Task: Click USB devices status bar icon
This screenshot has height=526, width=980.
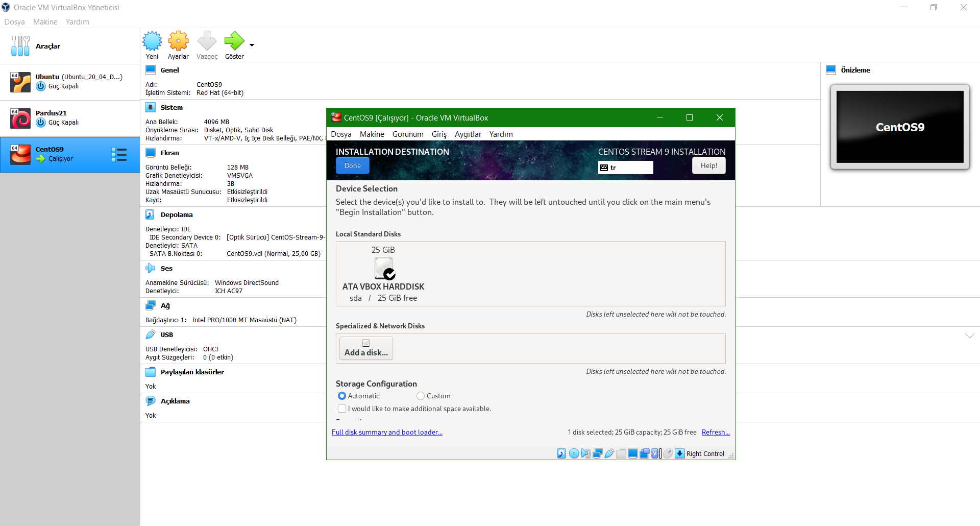Action: 609,453
